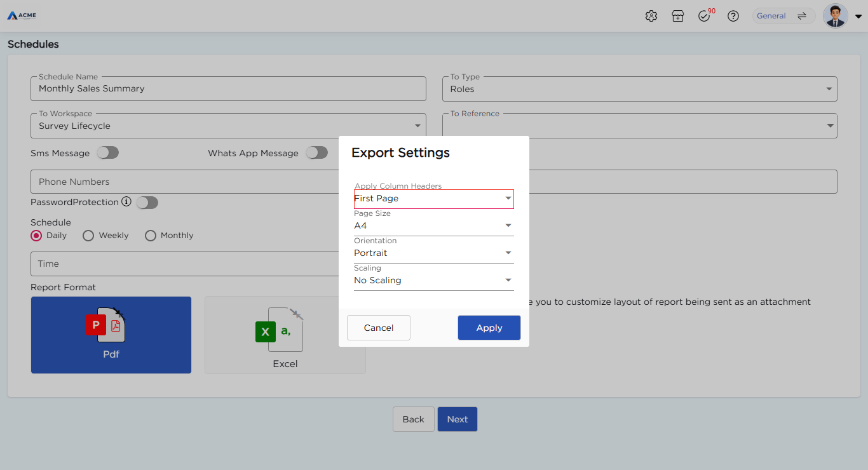
Task: Select the Monthly schedule radio button
Action: pos(151,236)
